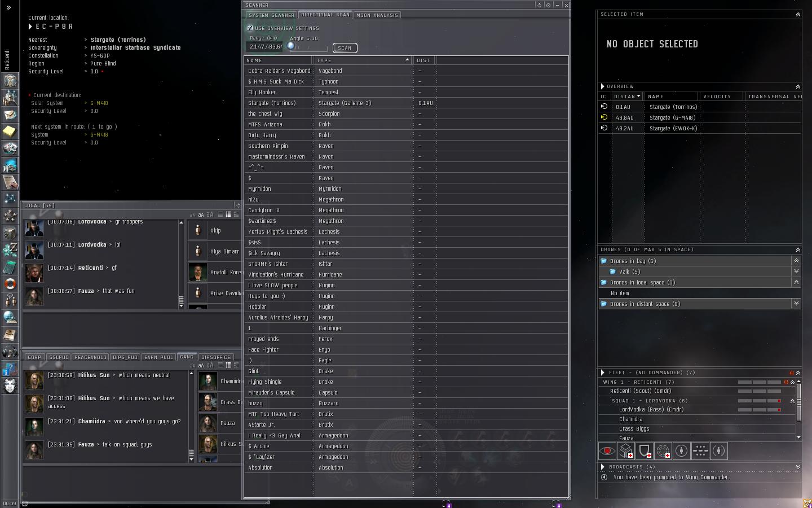This screenshot has height=508, width=812.
Task: Select "Stargate (Torrinos)" row in scan results
Action: 406,103
